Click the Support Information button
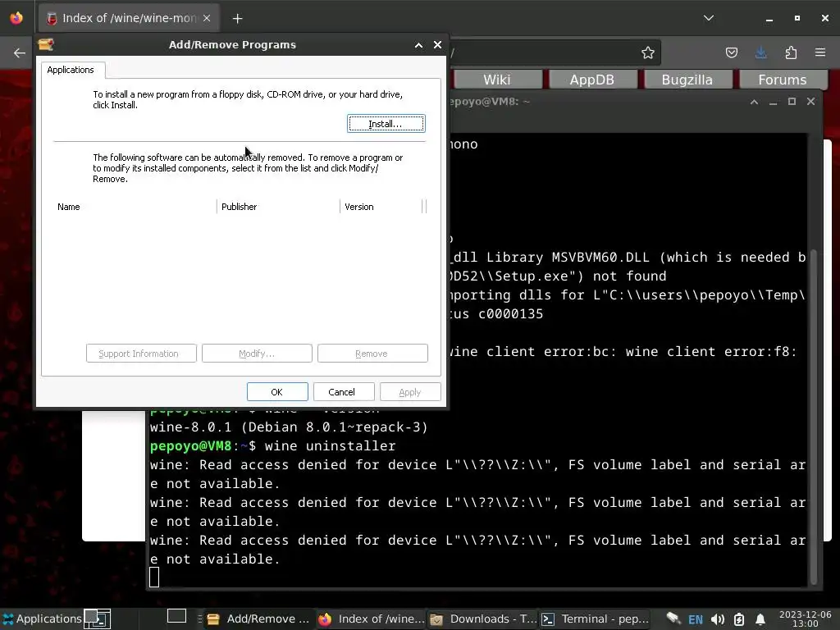 (141, 354)
